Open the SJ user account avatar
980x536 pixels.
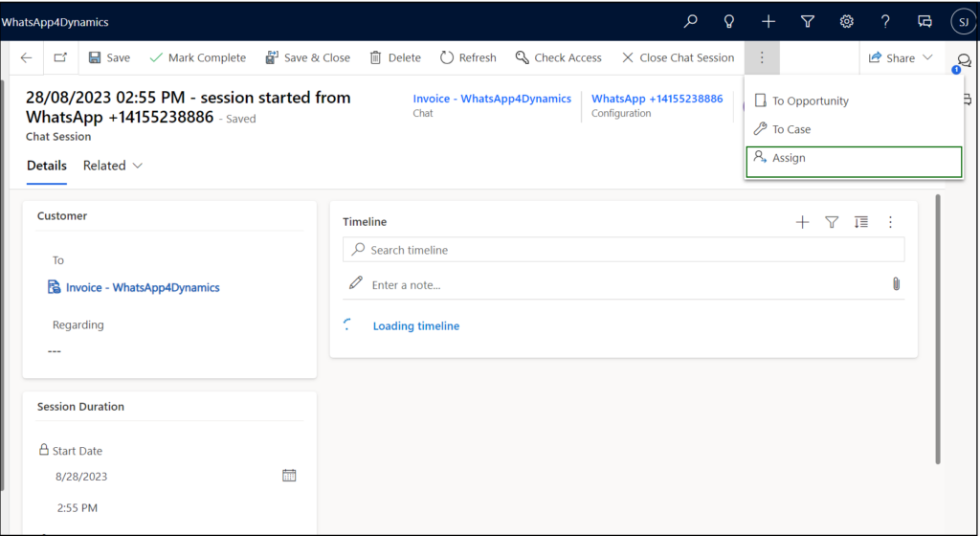963,22
